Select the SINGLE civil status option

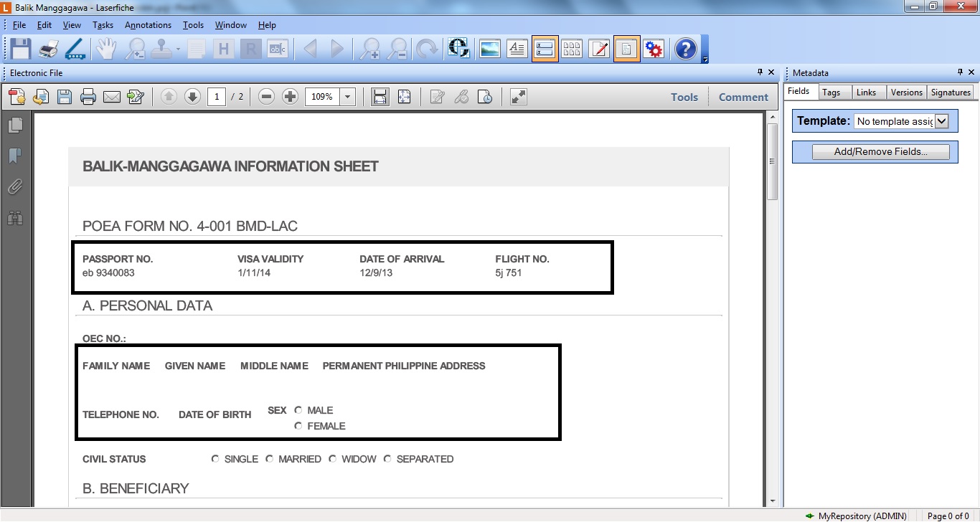[x=215, y=459]
